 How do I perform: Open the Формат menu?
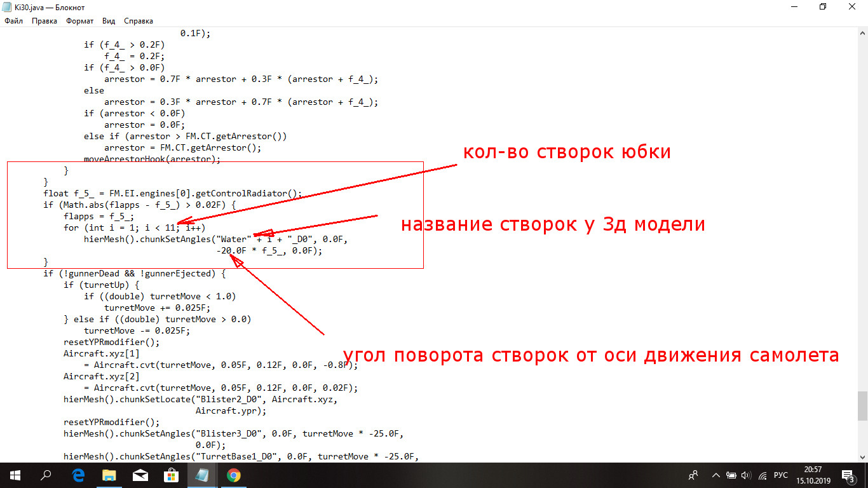79,21
